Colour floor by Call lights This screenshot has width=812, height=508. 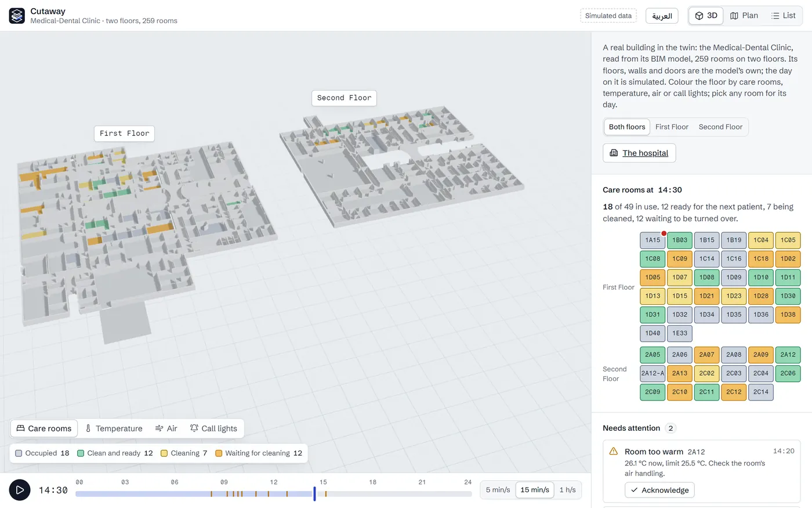213,428
